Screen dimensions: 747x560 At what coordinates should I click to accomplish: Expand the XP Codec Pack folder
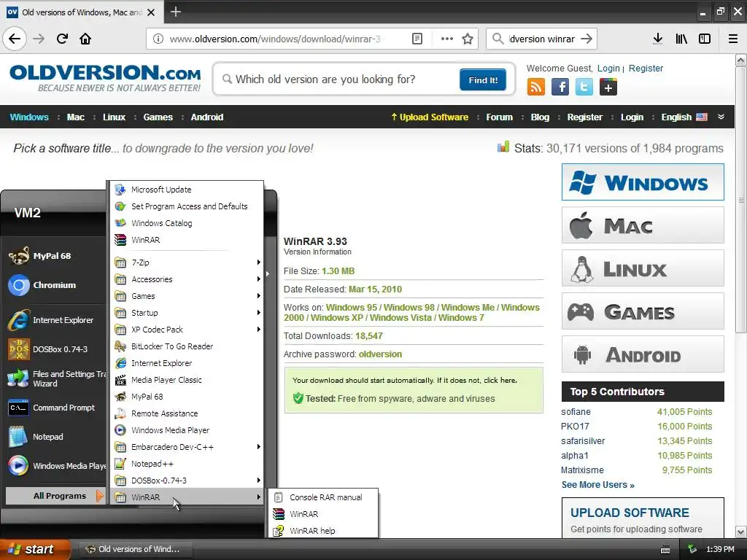(187, 329)
